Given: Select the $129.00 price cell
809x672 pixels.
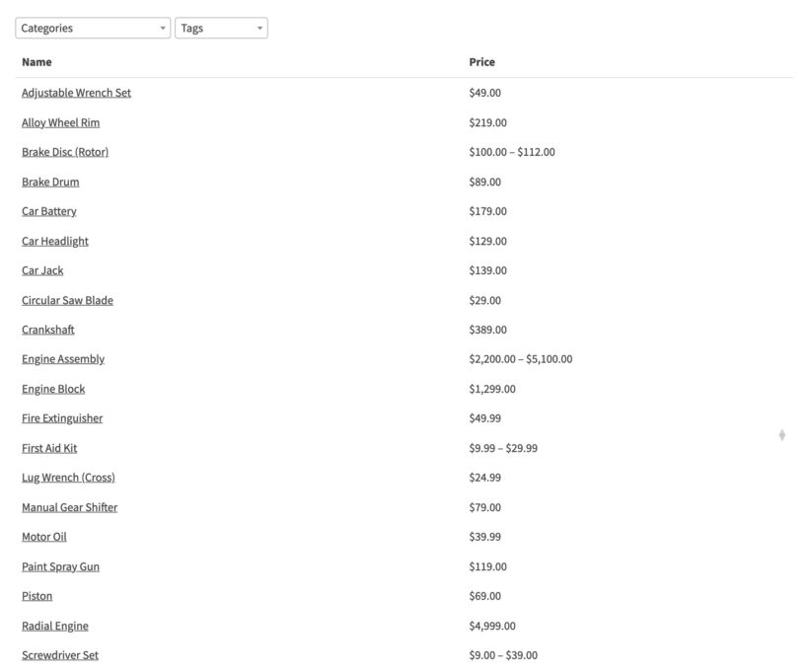Looking at the screenshot, I should tap(488, 242).
